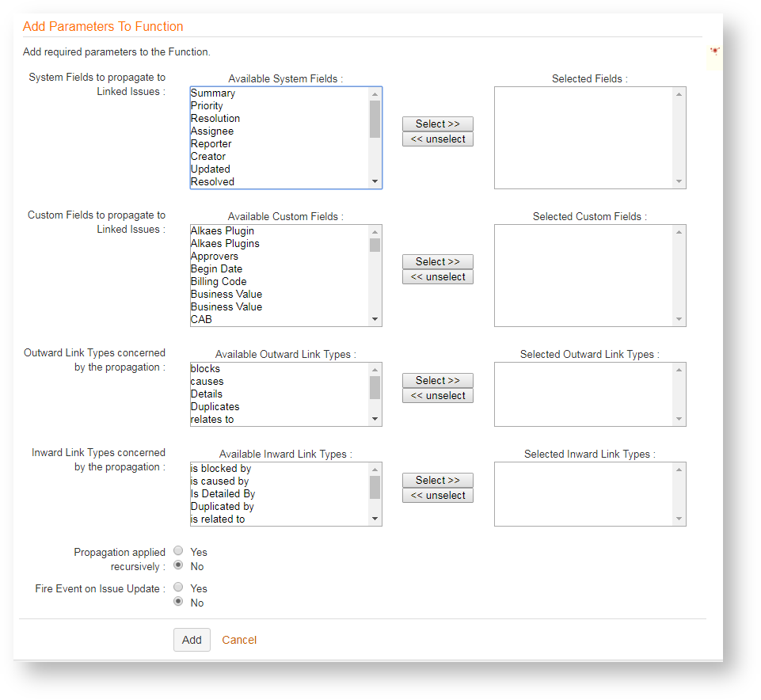
Task: Select 'is blocked by' inward link type
Action: tap(221, 469)
